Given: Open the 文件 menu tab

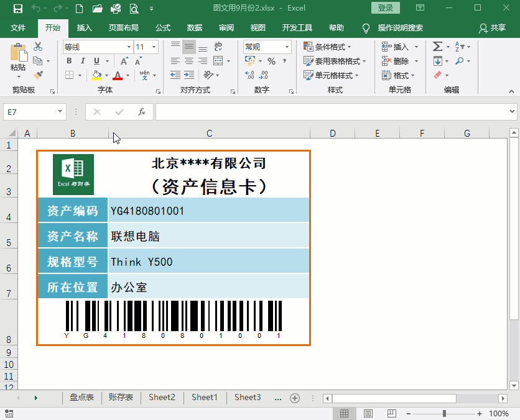Looking at the screenshot, I should click(18, 28).
